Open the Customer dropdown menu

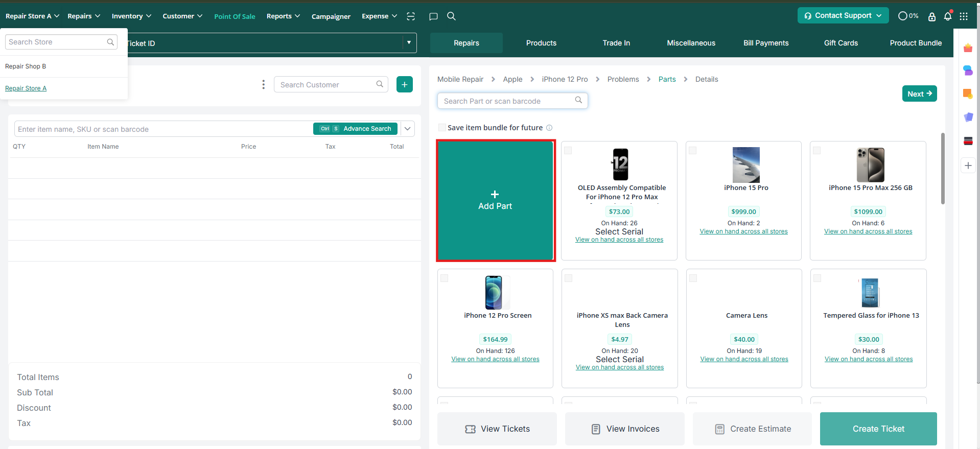tap(182, 16)
